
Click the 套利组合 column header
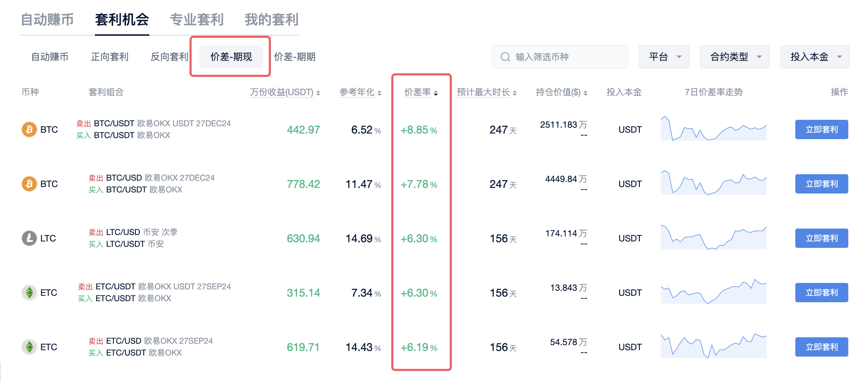pyautogui.click(x=106, y=92)
